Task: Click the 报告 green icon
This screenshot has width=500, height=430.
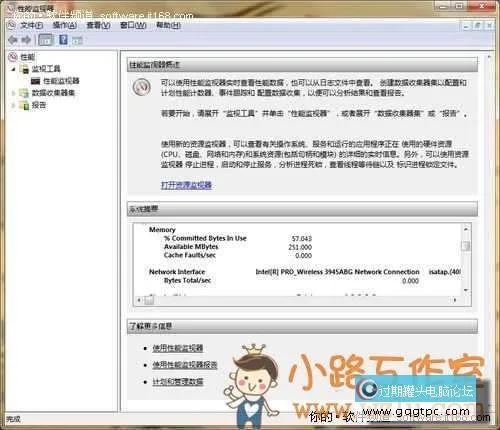Action: pos(24,105)
